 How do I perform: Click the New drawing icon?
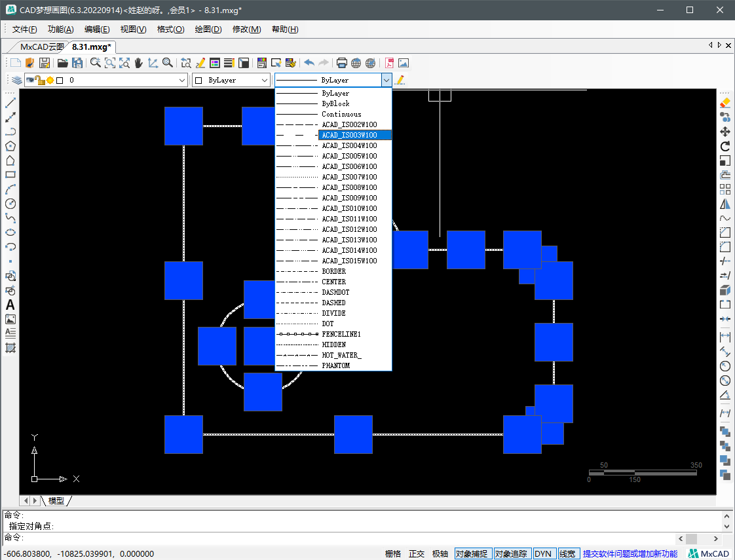pos(16,63)
